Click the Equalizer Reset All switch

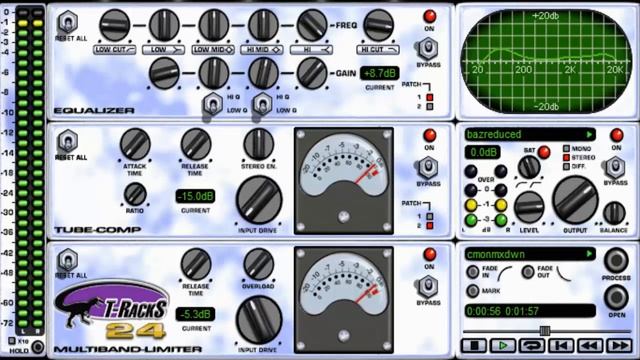68,22
